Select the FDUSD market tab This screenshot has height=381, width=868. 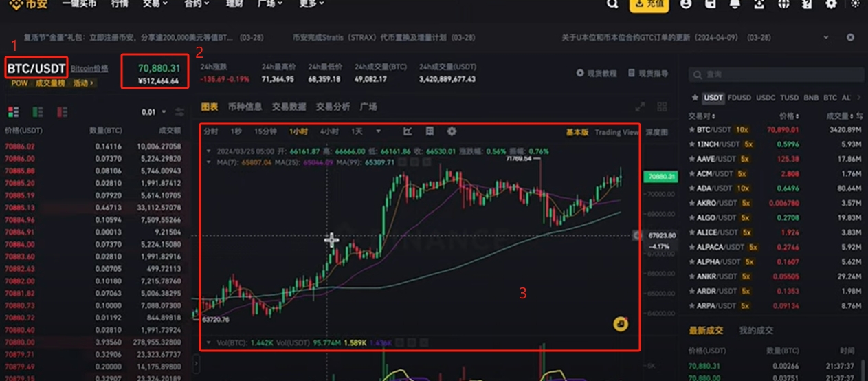point(739,98)
